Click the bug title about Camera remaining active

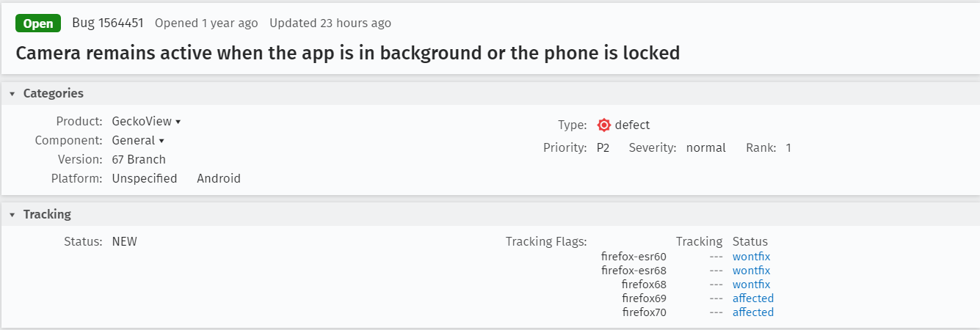(x=348, y=54)
